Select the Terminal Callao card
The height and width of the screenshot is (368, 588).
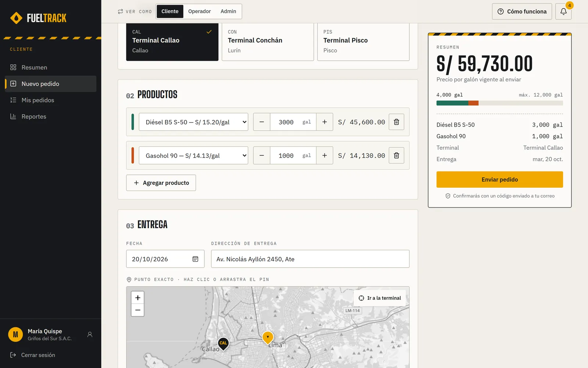(x=172, y=42)
